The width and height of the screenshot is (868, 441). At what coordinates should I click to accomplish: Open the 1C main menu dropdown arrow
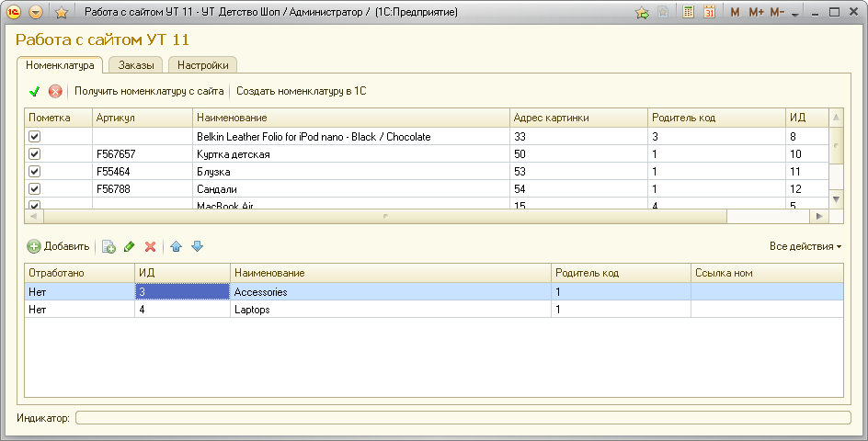point(36,13)
